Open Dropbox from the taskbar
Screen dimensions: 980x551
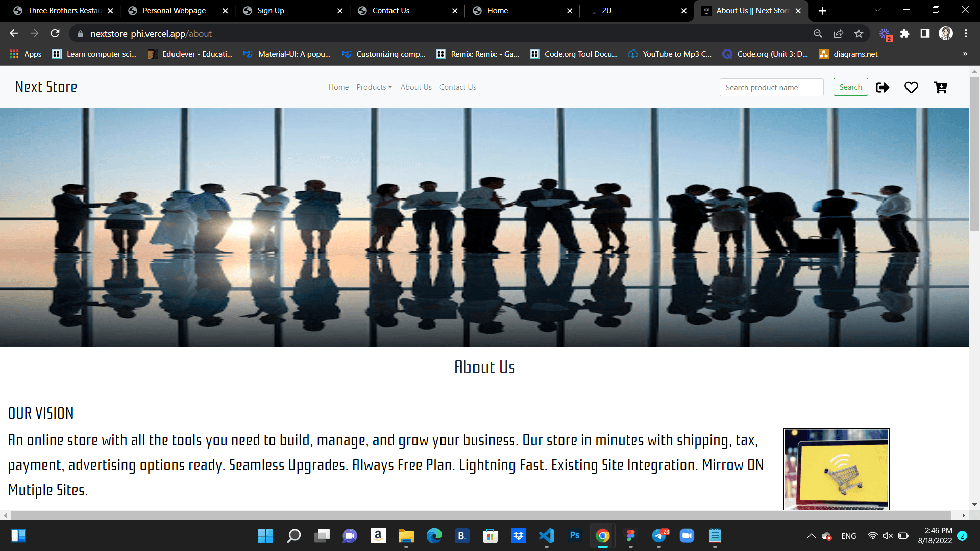click(519, 536)
